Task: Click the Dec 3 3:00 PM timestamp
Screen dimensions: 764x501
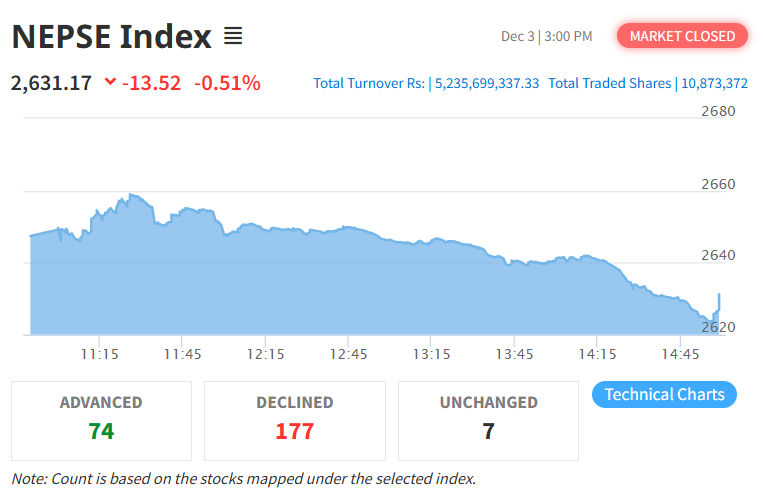Action: pyautogui.click(x=546, y=37)
